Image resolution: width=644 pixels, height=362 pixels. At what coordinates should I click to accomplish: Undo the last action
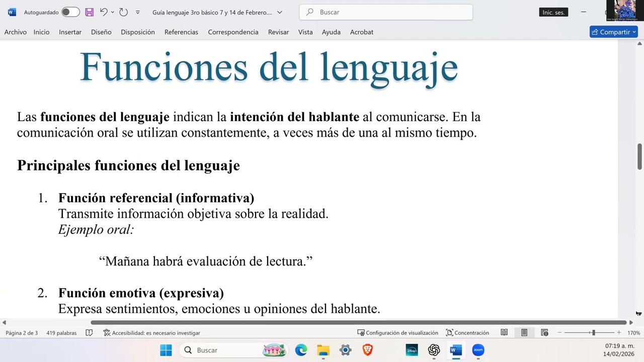click(x=104, y=12)
